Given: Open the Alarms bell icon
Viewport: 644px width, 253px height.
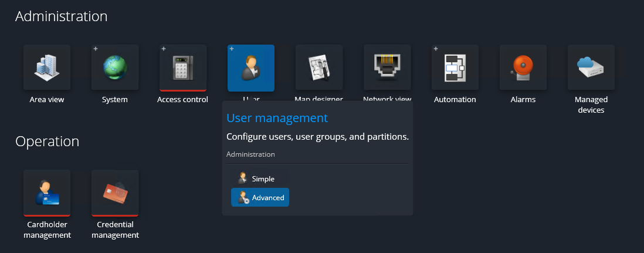Looking at the screenshot, I should click(523, 68).
